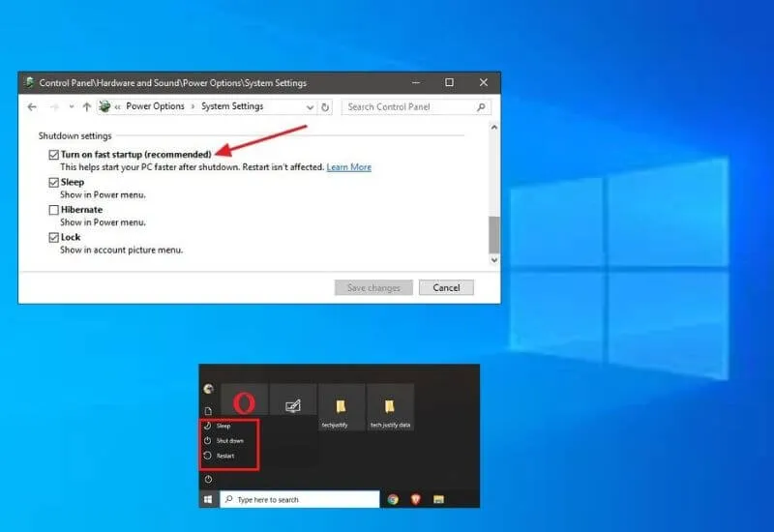Open the techjustify folder tile
This screenshot has width=774, height=532.
click(x=341, y=407)
